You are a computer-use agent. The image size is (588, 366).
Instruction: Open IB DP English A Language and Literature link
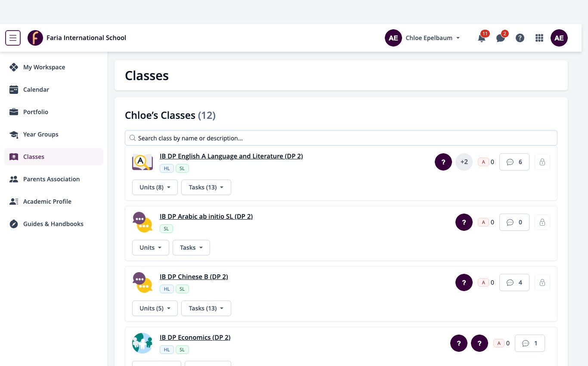click(x=231, y=156)
